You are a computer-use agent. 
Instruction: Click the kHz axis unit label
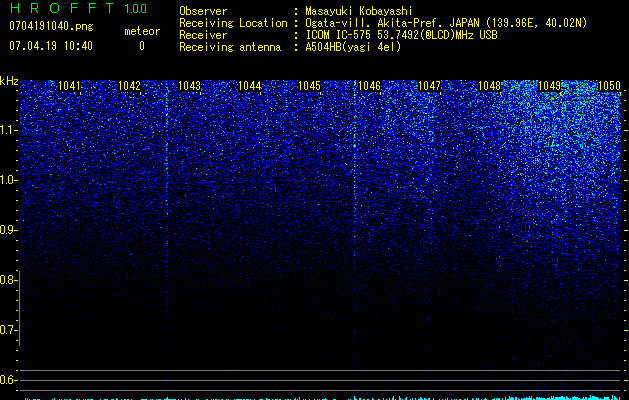(9, 81)
